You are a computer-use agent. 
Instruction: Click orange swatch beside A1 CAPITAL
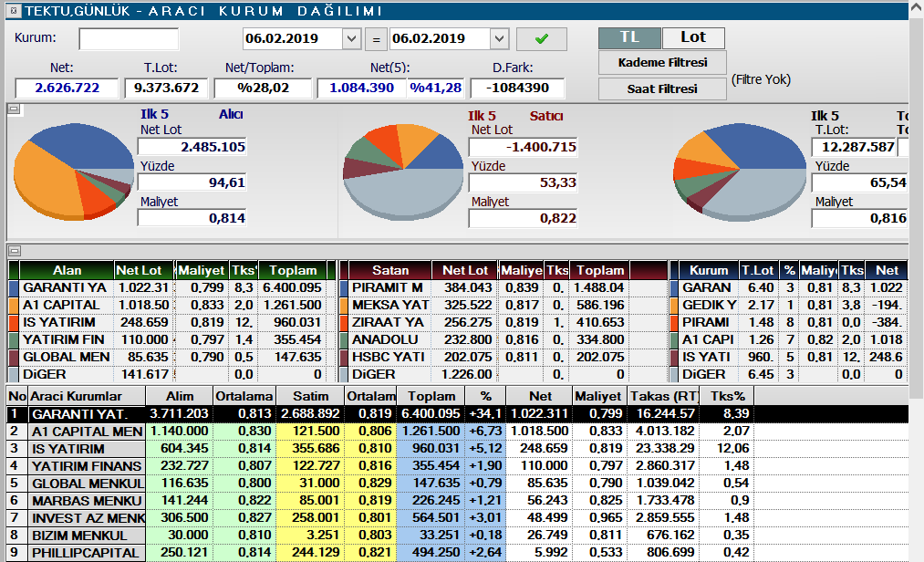pyautogui.click(x=15, y=306)
